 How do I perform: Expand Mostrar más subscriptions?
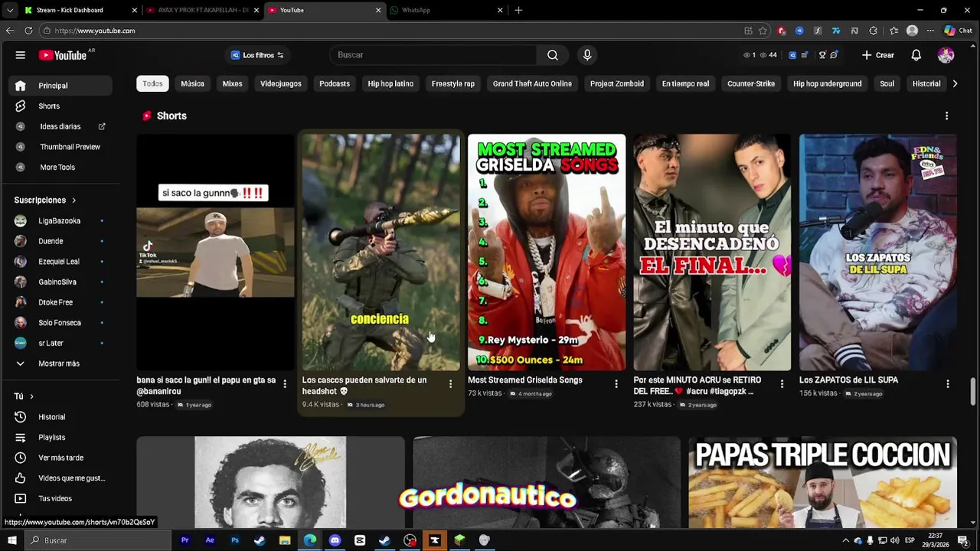tap(59, 364)
